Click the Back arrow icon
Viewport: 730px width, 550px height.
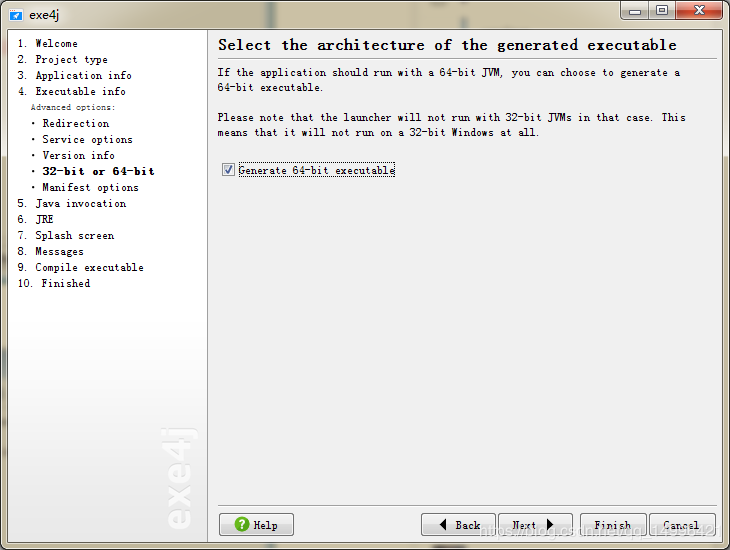[x=443, y=524]
